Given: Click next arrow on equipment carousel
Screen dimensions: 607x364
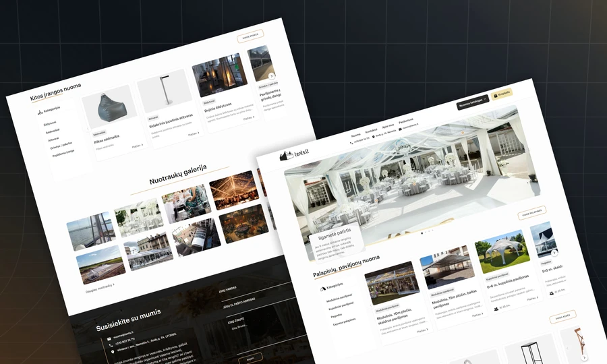Looking at the screenshot, I should point(272,75).
